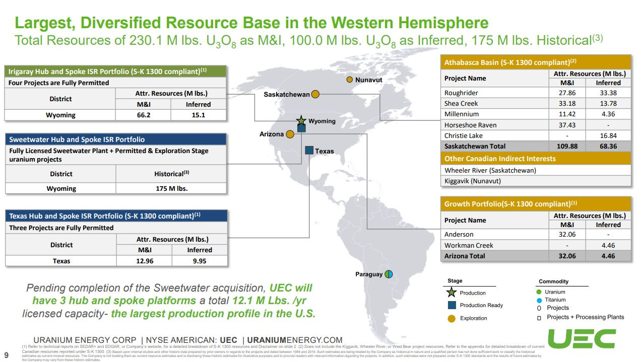Click the Total Resources subtitle line
The image size is (644, 362).
click(x=308, y=41)
